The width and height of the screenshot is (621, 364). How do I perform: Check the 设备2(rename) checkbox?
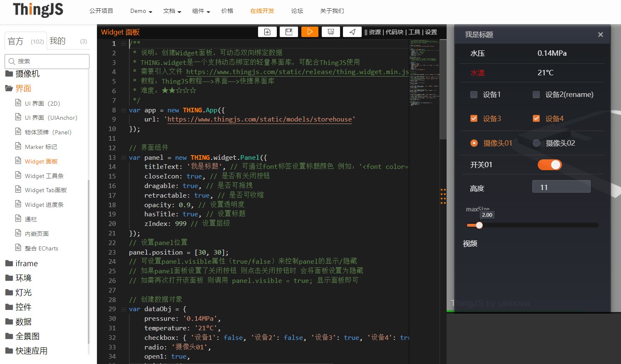536,94
